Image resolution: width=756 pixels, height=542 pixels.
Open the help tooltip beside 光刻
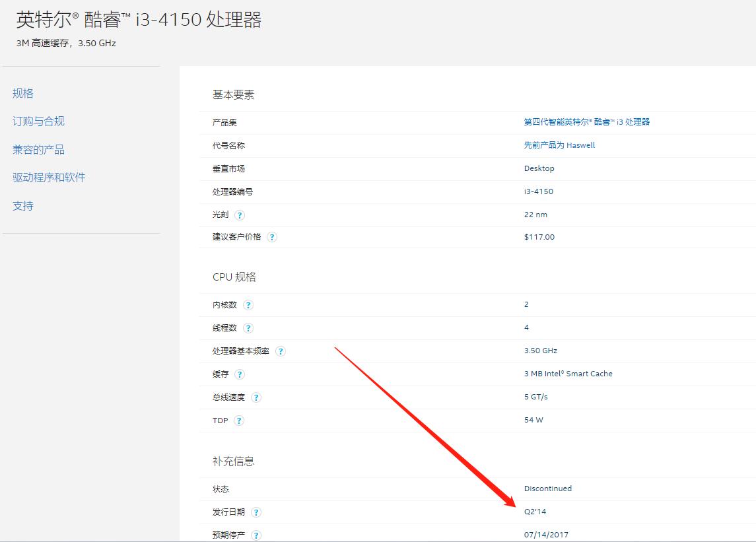239,214
